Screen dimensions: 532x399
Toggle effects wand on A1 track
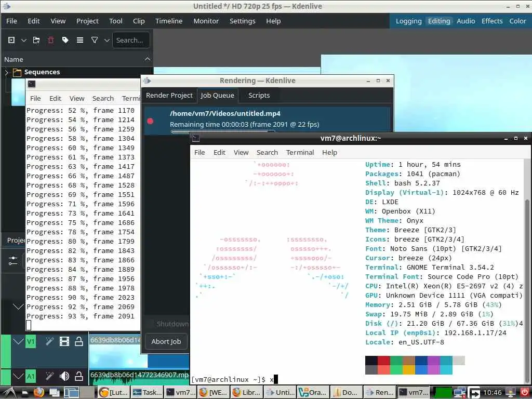tap(49, 376)
